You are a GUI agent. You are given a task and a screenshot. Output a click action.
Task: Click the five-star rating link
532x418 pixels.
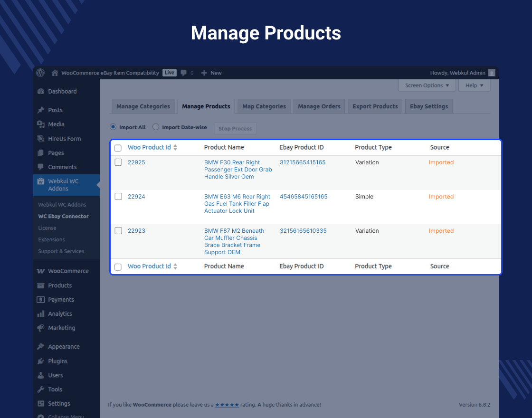[227, 404]
